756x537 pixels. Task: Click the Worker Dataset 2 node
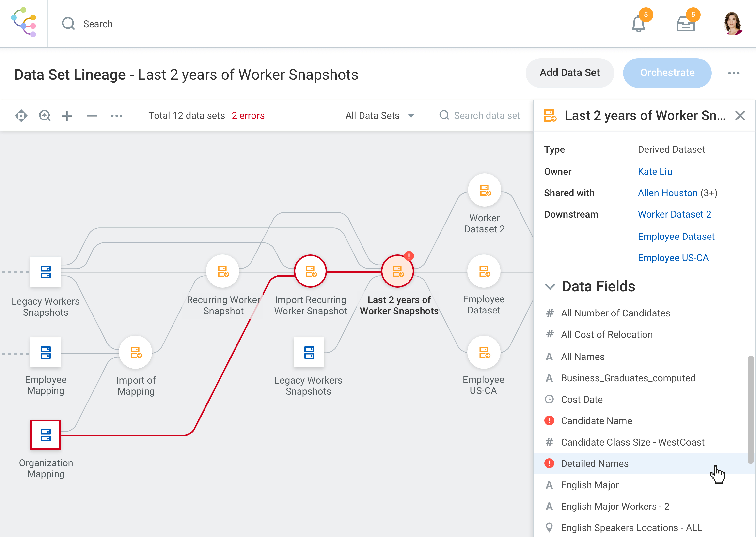pos(484,190)
